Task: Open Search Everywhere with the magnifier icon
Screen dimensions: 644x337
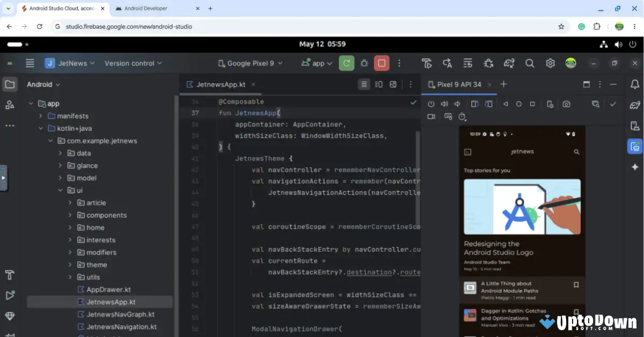Action: 530,63
